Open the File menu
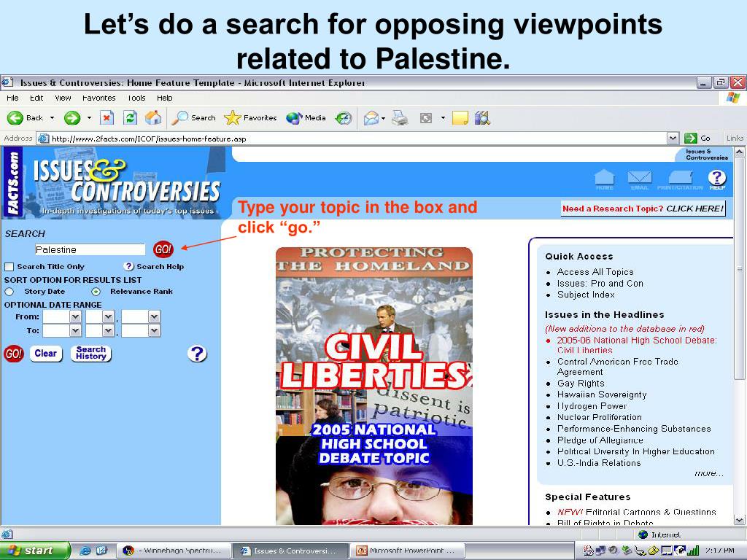This screenshot has width=747, height=560. coord(13,98)
